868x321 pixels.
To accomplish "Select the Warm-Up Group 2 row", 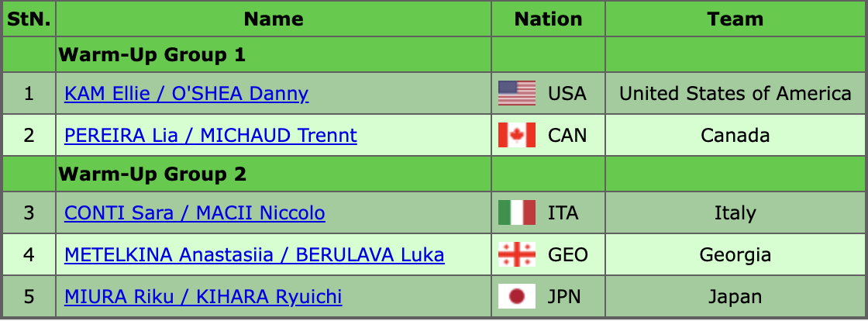I will point(153,174).
